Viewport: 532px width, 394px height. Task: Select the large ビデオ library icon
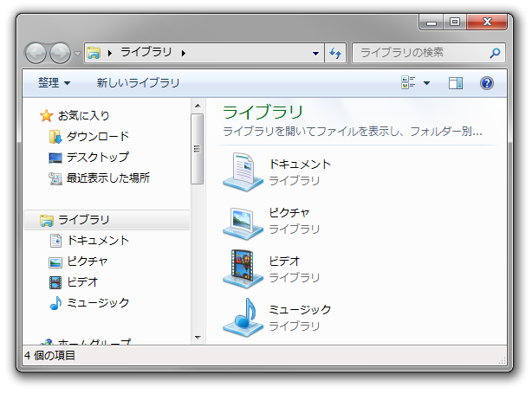coord(243,269)
